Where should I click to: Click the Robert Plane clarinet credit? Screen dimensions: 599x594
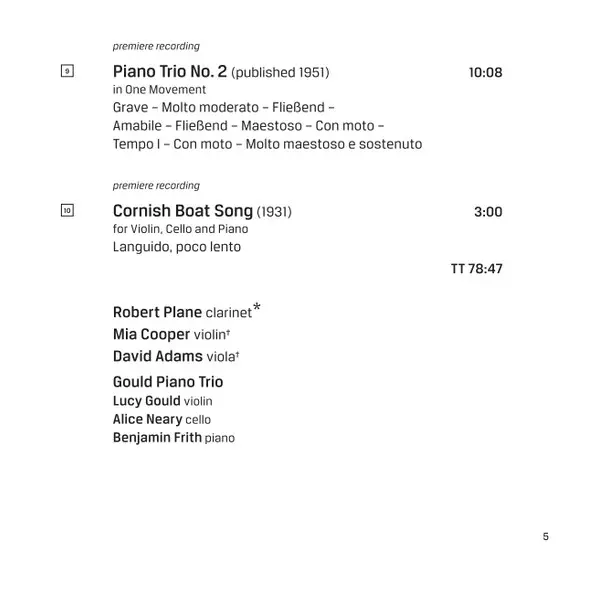tap(182, 312)
